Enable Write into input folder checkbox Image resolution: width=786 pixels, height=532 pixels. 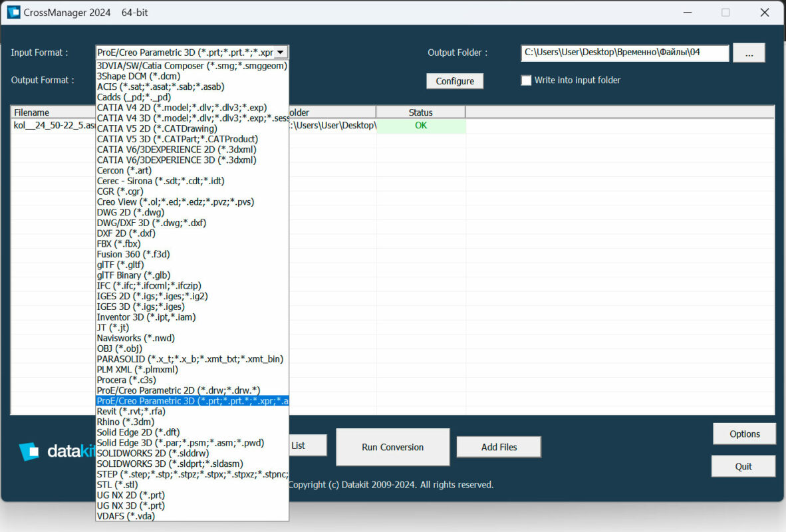pyautogui.click(x=526, y=80)
